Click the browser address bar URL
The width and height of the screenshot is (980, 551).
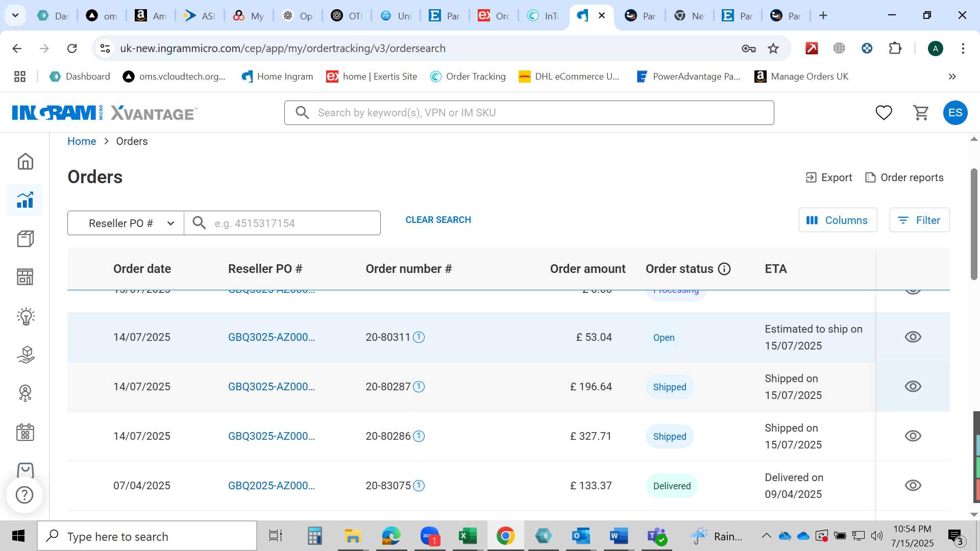click(283, 48)
